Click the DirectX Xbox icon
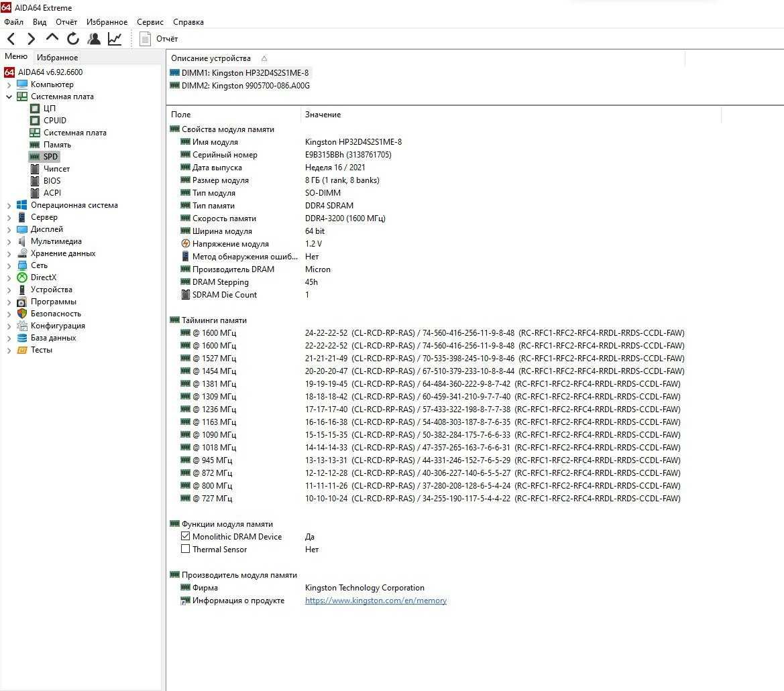Screen dimensions: 784x691 [22, 277]
